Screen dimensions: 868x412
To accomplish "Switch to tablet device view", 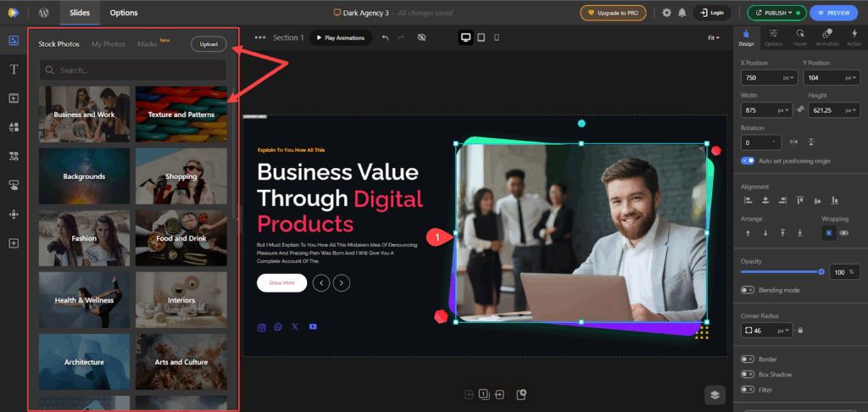I will point(481,37).
